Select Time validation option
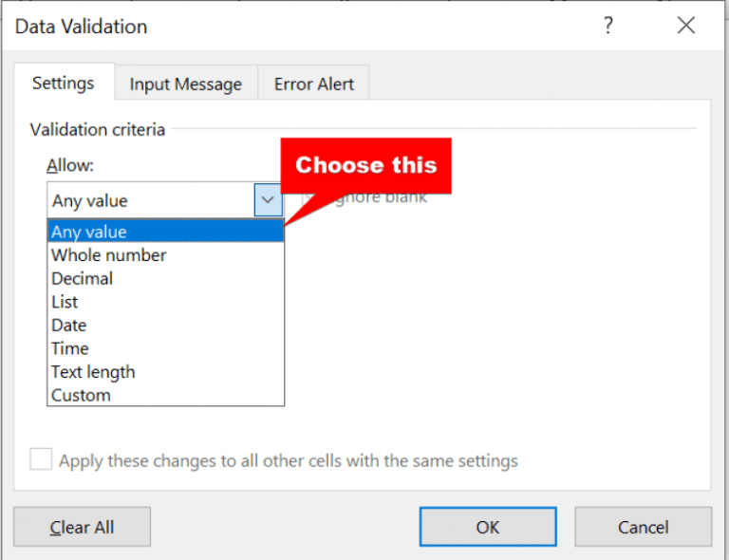Viewport: 729px width, 560px height. point(69,348)
